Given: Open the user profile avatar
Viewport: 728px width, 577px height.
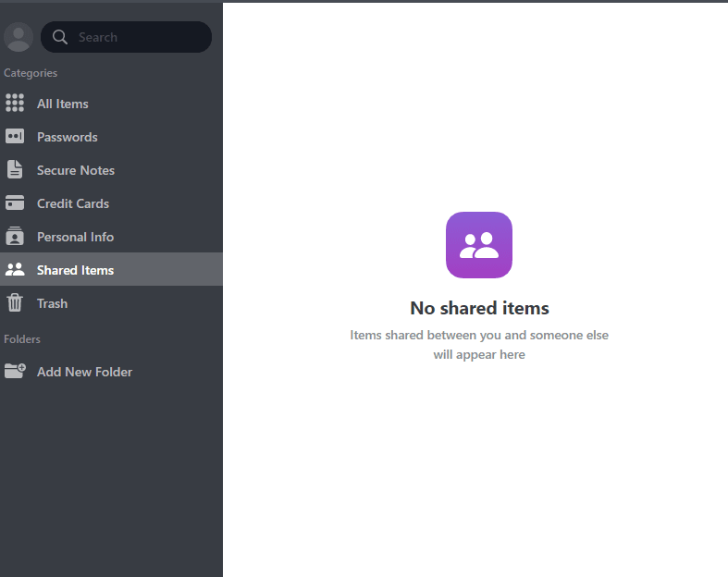Looking at the screenshot, I should click(19, 37).
